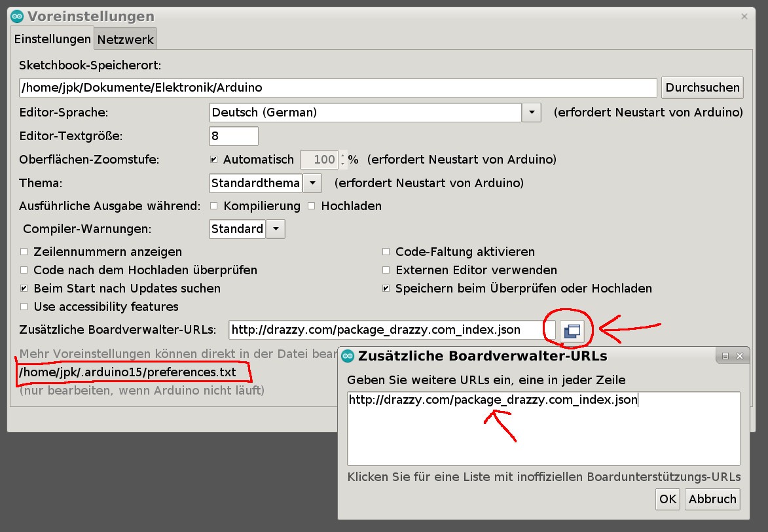Enable Code-Faltung aktivieren
768x532 pixels.
(386, 251)
